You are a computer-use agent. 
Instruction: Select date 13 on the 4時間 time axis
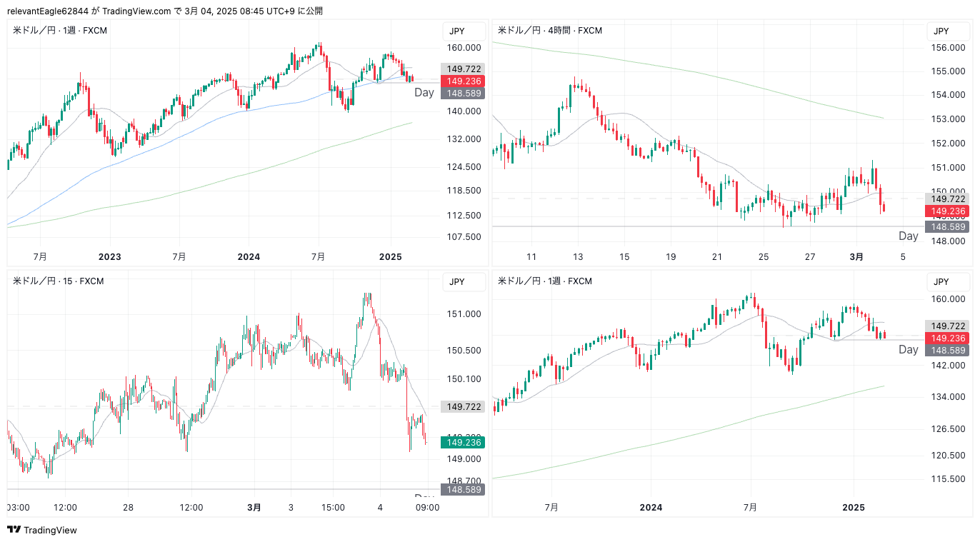(578, 256)
